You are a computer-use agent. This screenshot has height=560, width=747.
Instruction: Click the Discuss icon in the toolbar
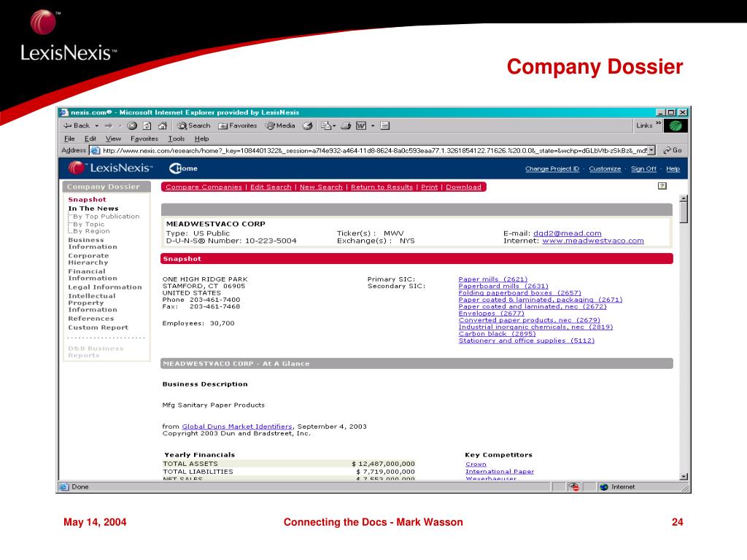385,125
